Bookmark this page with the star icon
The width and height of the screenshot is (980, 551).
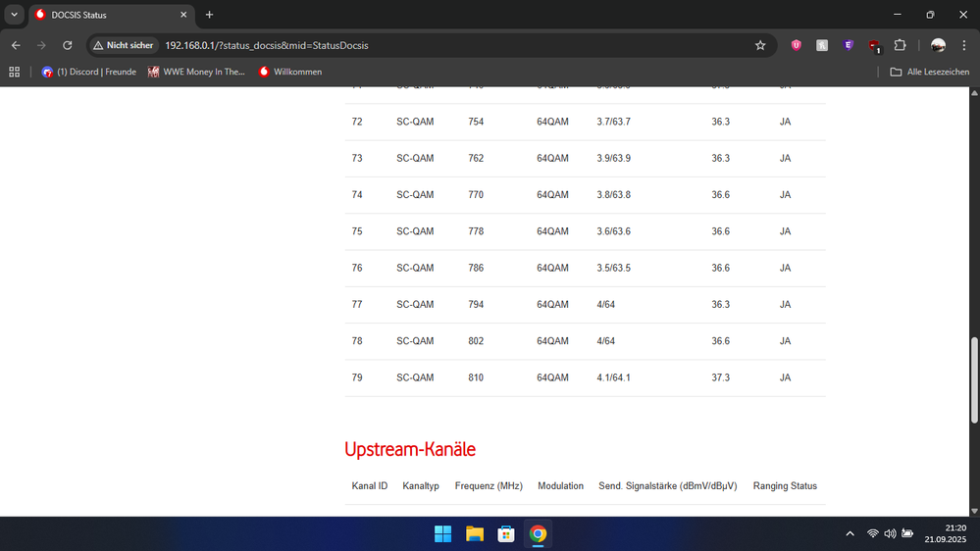tap(760, 46)
